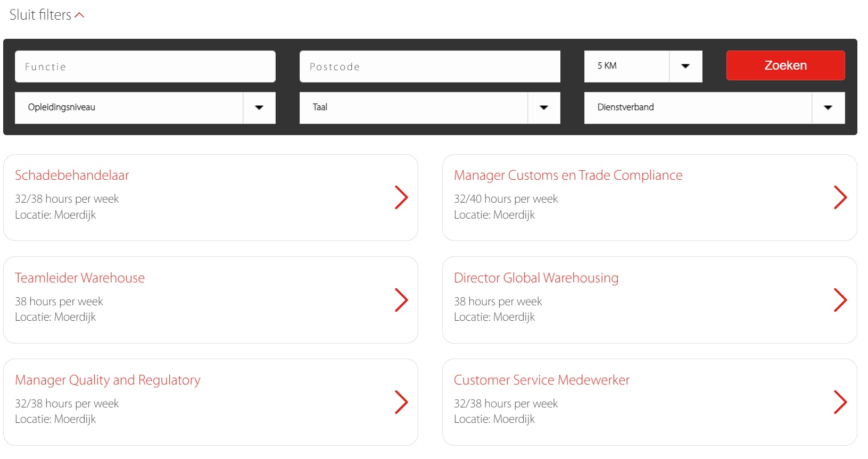
Task: Click arrow icon on Manager Customs card
Action: pyautogui.click(x=840, y=197)
